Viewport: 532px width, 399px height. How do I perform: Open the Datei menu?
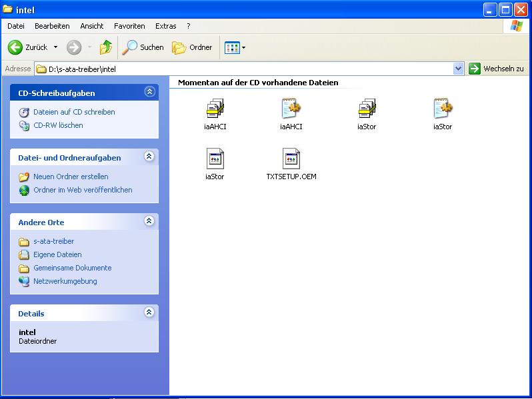coord(16,26)
